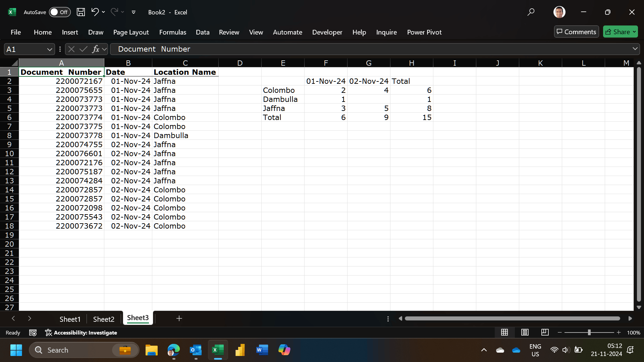Open Outlook from the taskbar

(x=196, y=350)
